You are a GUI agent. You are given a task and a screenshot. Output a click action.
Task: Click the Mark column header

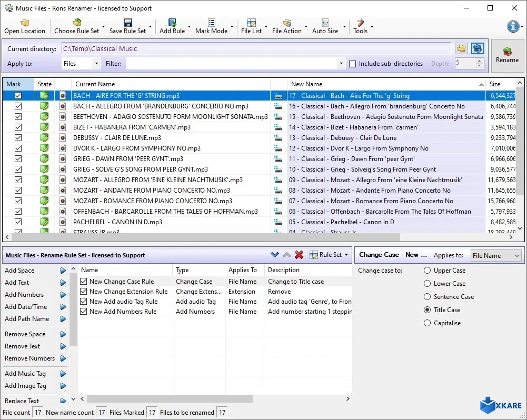click(18, 84)
